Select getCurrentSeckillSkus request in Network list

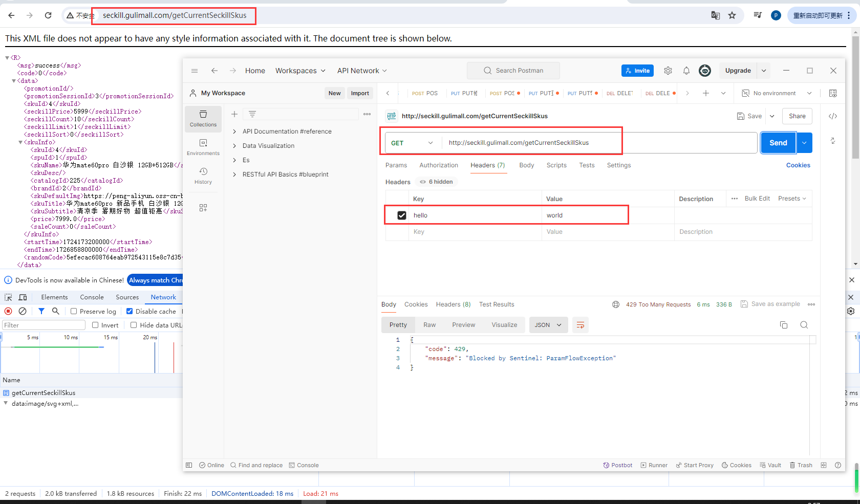pos(44,393)
